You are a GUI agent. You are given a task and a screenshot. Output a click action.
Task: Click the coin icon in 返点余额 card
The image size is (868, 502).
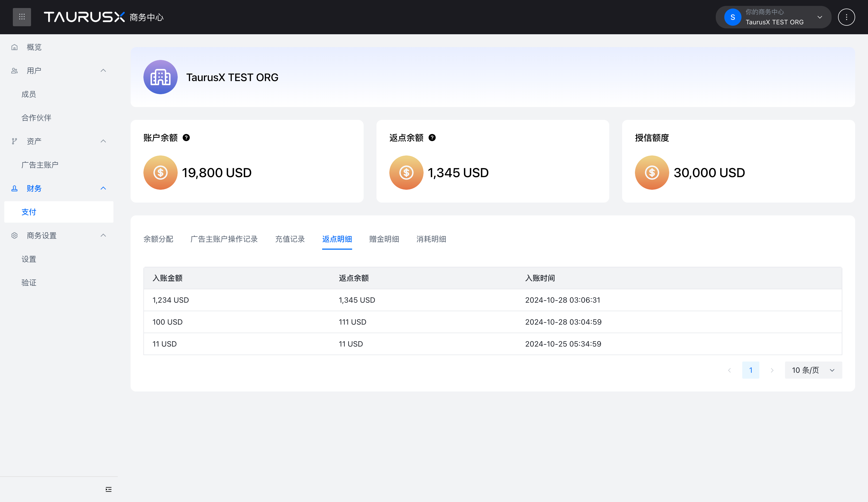point(406,173)
